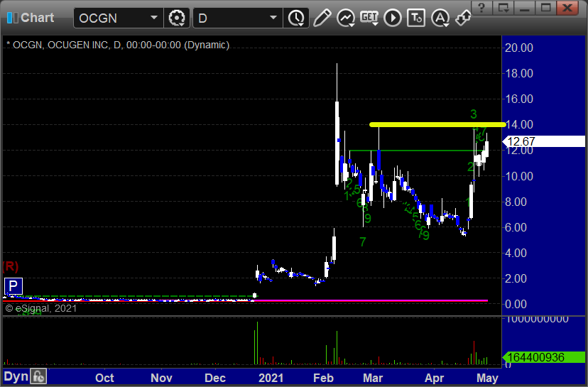Open the chart settings gear menu
This screenshot has width=588, height=387.
177,18
